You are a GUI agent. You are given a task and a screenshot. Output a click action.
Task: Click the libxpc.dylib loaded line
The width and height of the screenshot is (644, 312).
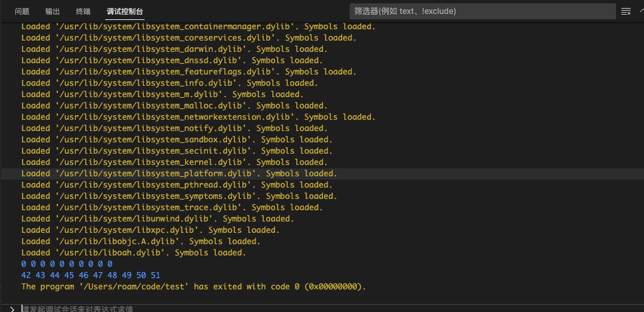pos(150,230)
